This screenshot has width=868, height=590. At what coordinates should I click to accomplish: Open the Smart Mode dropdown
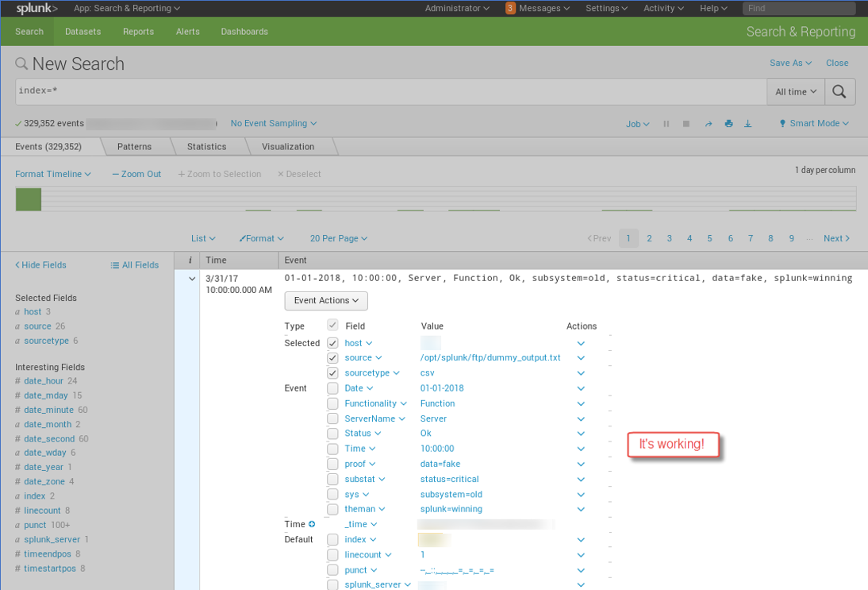(813, 124)
